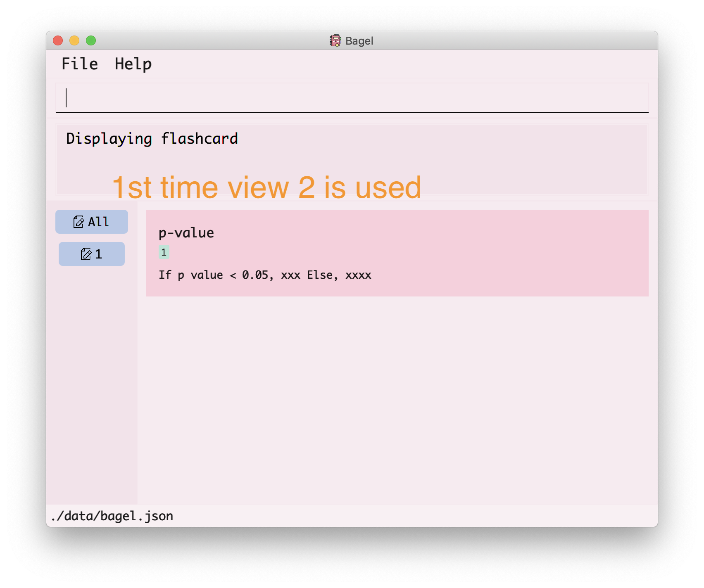Click the command input field
Image resolution: width=704 pixels, height=588 pixels.
tap(352, 98)
